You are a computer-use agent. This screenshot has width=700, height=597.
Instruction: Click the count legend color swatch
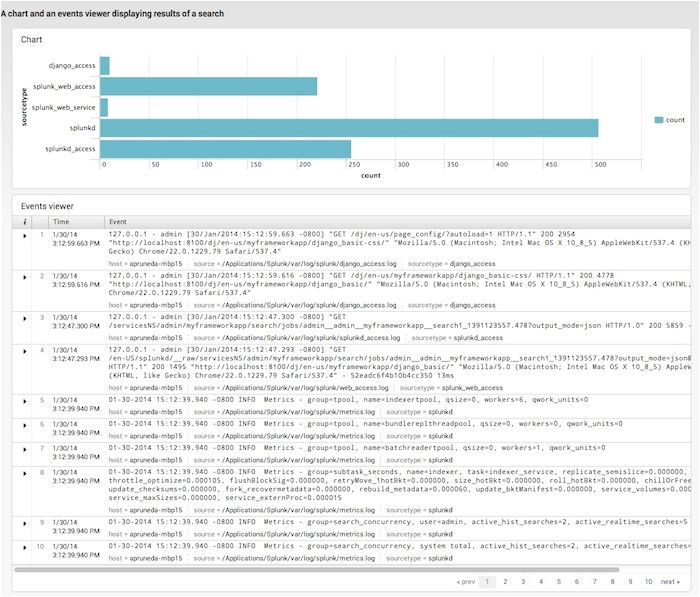point(658,120)
